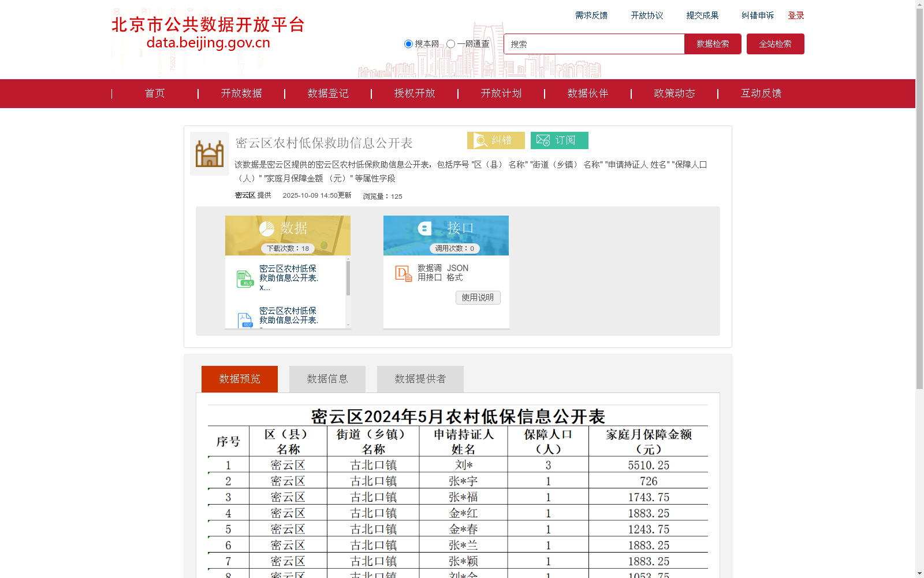
Task: Click the 使用说明 button
Action: [478, 298]
